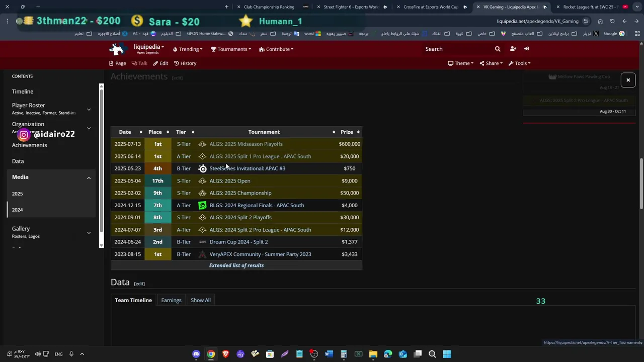Open Microsoft Word from the taskbar
Screen dimensions: 644x362
[x=329, y=354]
